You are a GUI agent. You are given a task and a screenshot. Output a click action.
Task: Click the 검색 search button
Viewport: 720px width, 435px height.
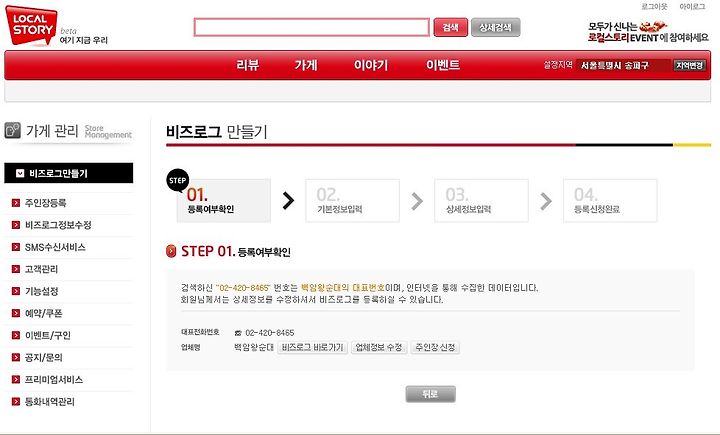[450, 28]
